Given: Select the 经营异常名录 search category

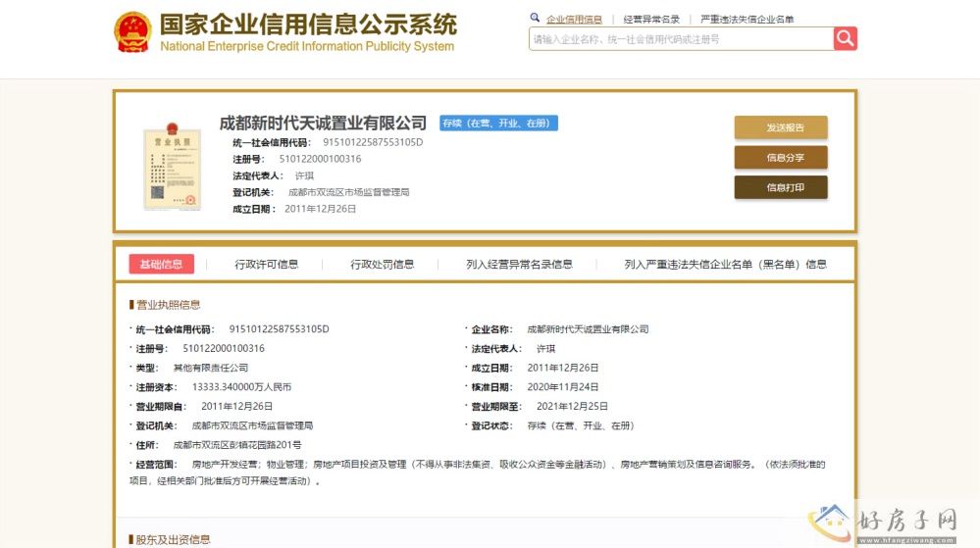Looking at the screenshot, I should 651,20.
